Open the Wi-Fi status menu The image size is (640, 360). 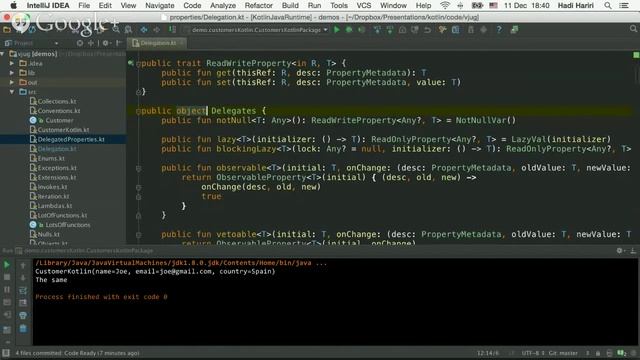445,5
